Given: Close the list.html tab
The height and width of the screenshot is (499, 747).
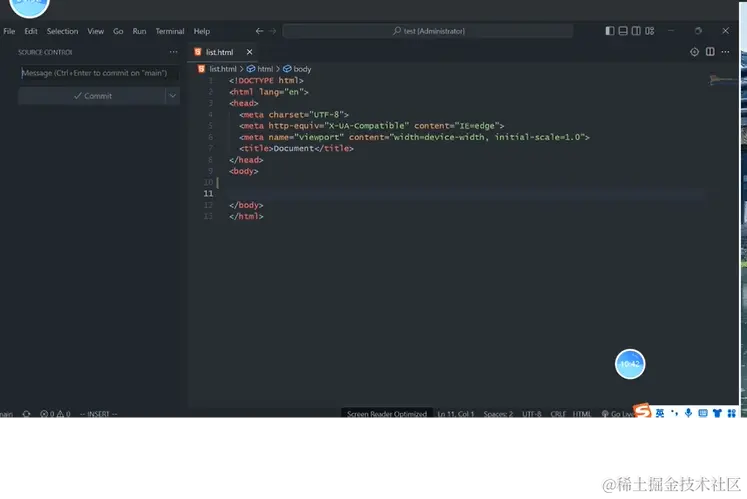Looking at the screenshot, I should (249, 52).
